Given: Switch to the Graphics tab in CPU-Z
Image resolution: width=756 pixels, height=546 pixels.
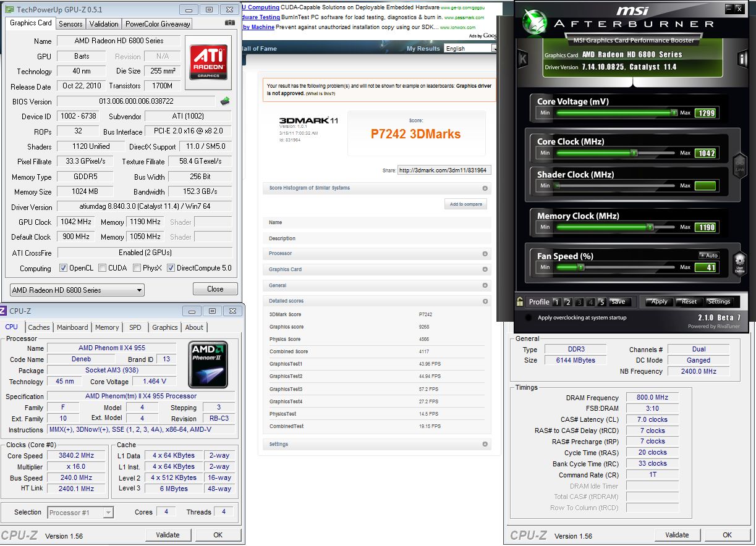Looking at the screenshot, I should tap(165, 327).
